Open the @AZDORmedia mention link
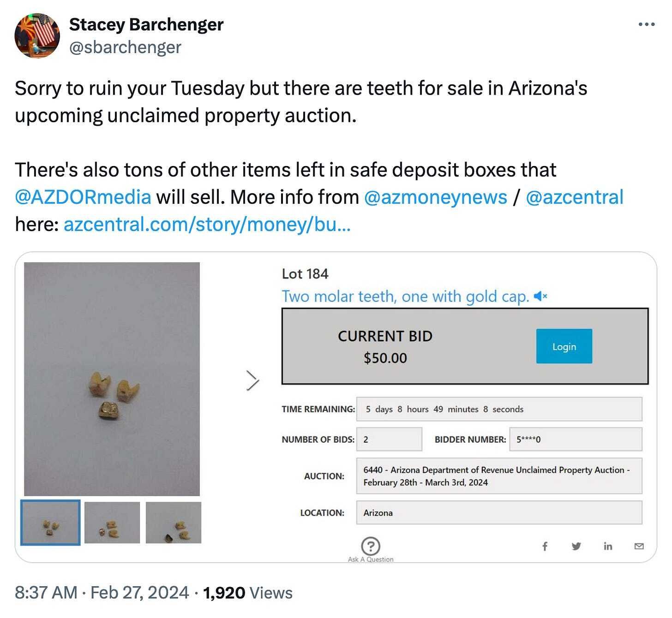Screen dimensions: 672x618 (83, 197)
